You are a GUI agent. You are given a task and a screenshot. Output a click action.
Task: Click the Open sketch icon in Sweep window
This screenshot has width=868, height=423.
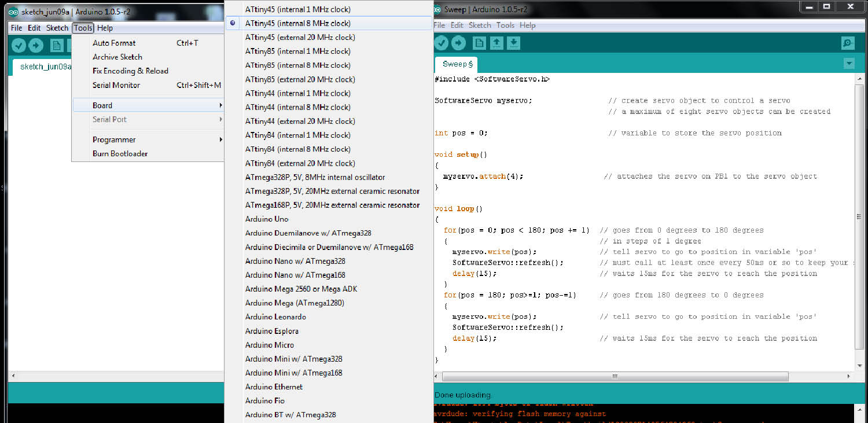(496, 43)
